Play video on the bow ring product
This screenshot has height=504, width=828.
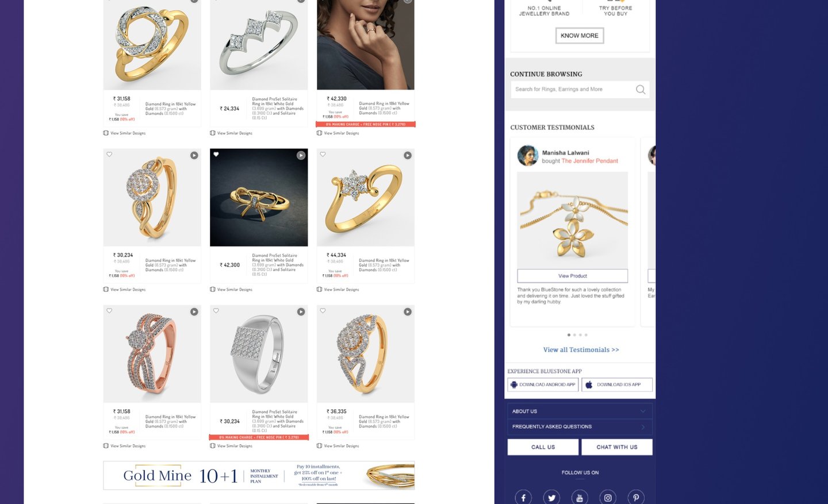point(301,155)
